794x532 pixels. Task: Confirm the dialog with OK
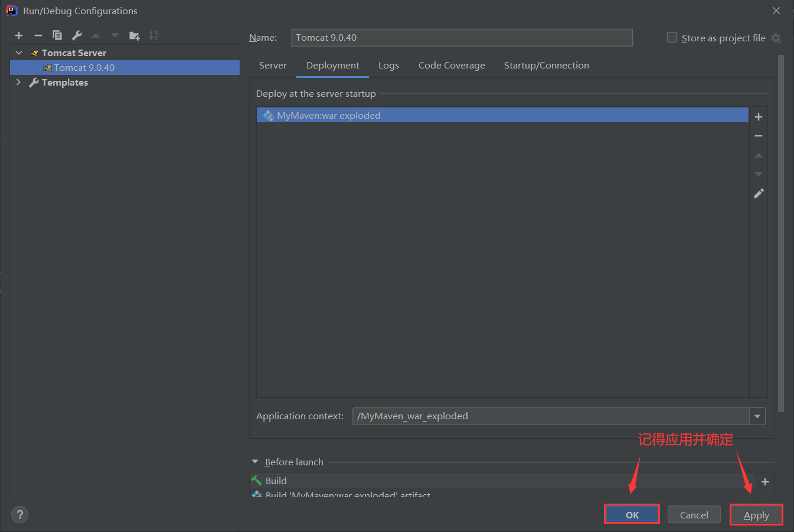[x=632, y=514]
